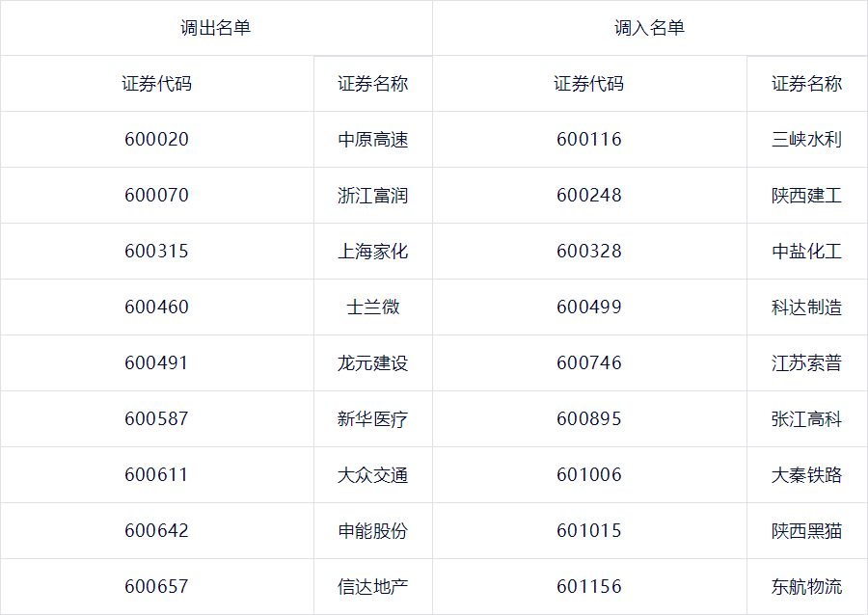Viewport: 868px width, 615px height.
Task: Select the 调入名单 header cell
Action: click(650, 28)
